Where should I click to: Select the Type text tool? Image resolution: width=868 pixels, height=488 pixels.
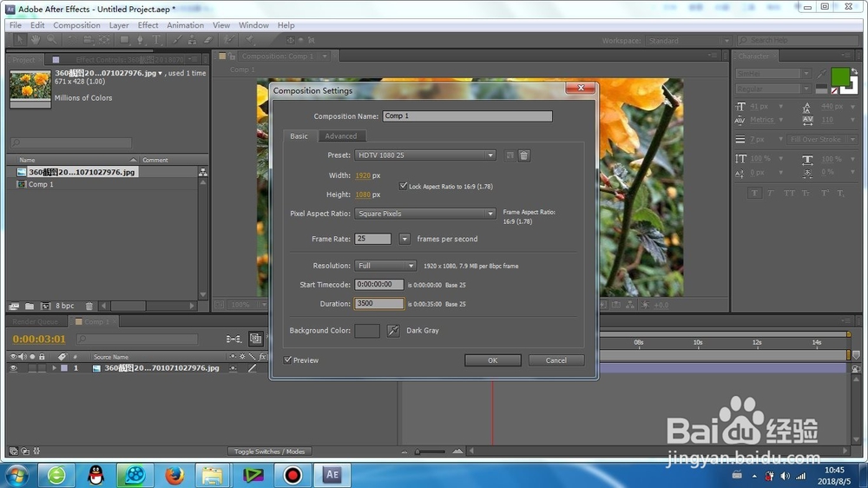(156, 40)
